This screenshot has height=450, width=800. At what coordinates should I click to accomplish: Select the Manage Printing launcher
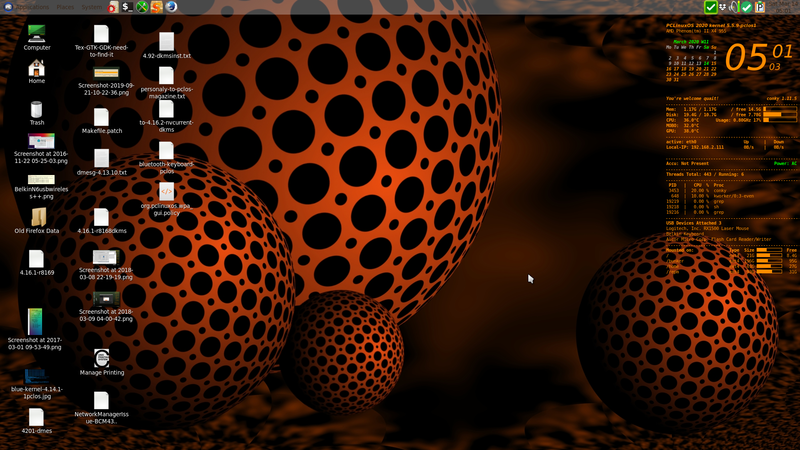click(101, 358)
